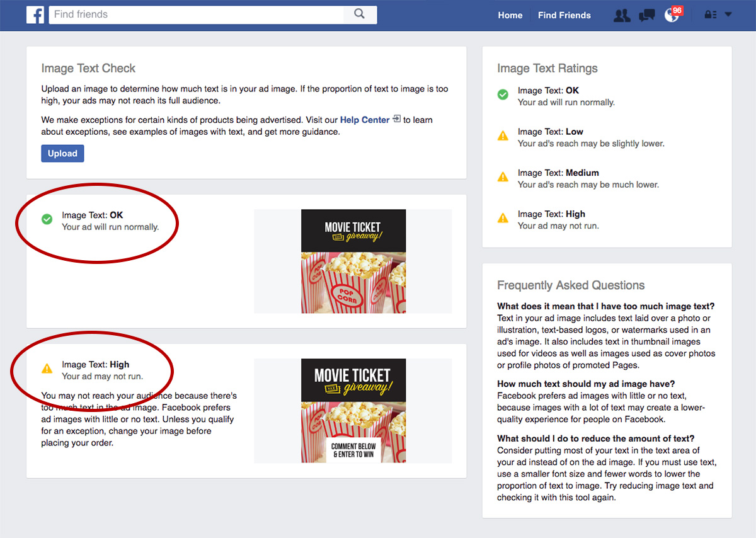Expand the account menu dropdown arrow
This screenshot has width=756, height=538.
pyautogui.click(x=728, y=14)
